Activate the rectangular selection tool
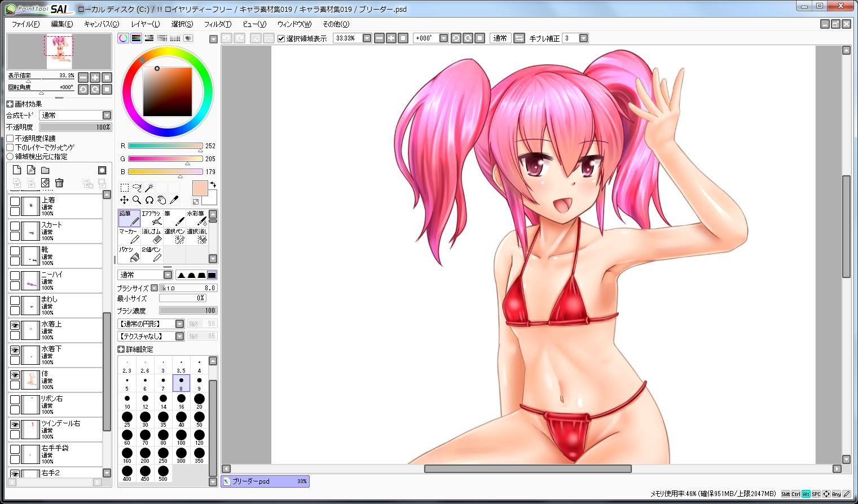 click(x=125, y=187)
